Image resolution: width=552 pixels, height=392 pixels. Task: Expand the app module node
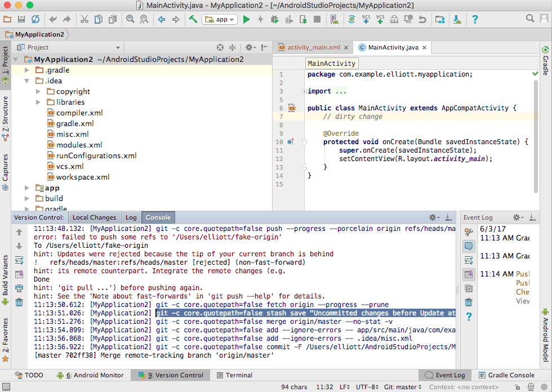(27, 188)
